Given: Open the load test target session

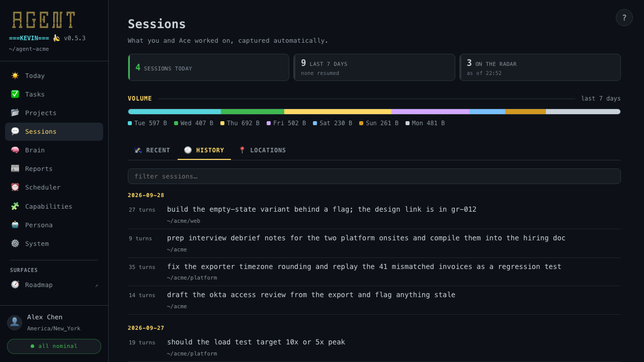Looking at the screenshot, I should click(374, 347).
